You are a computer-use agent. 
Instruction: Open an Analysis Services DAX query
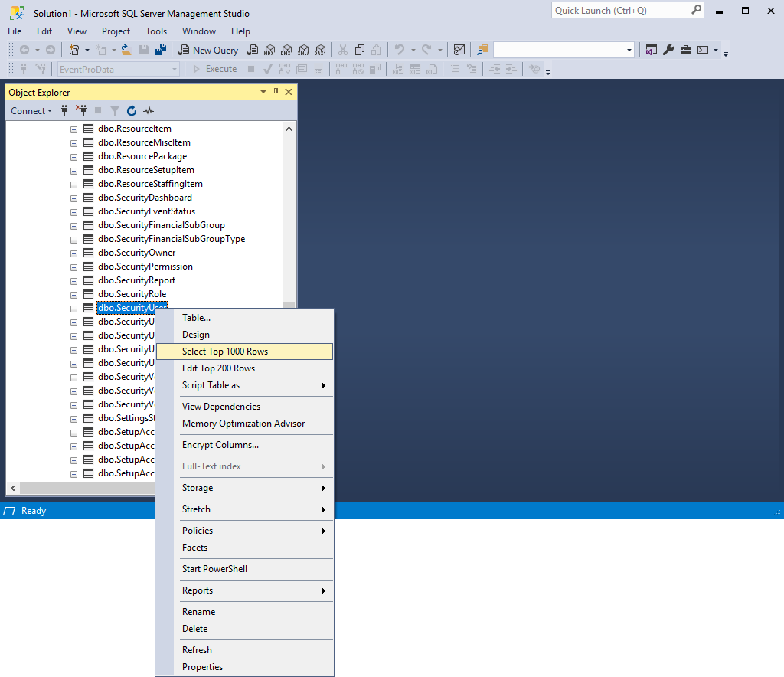[321, 50]
